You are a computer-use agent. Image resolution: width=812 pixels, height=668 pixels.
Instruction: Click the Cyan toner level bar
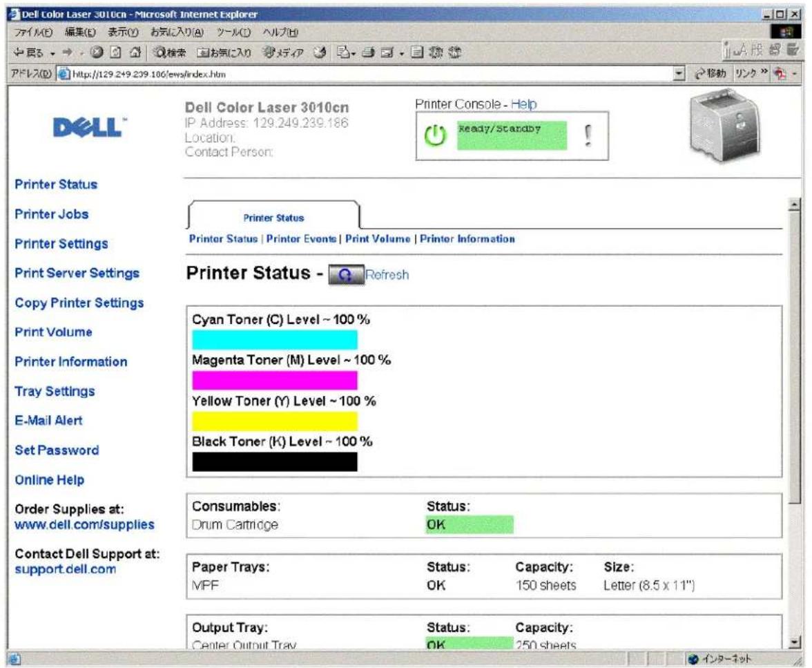tap(275, 339)
